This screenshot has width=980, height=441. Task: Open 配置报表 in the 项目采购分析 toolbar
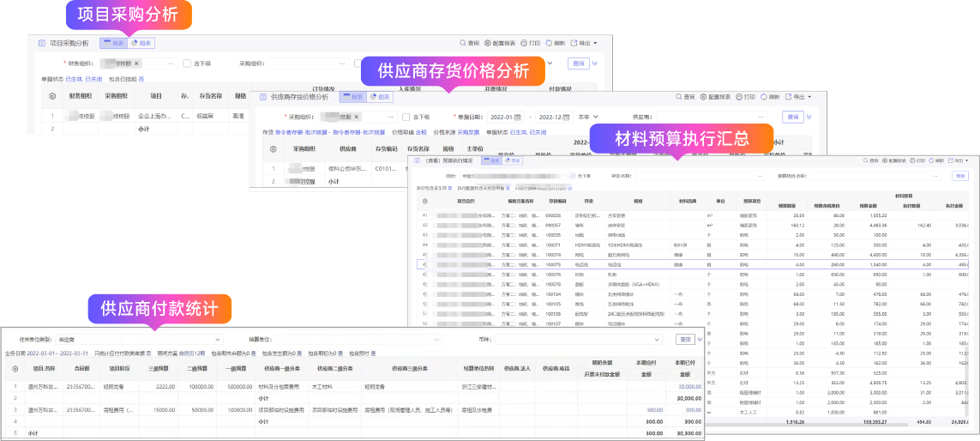point(487,43)
